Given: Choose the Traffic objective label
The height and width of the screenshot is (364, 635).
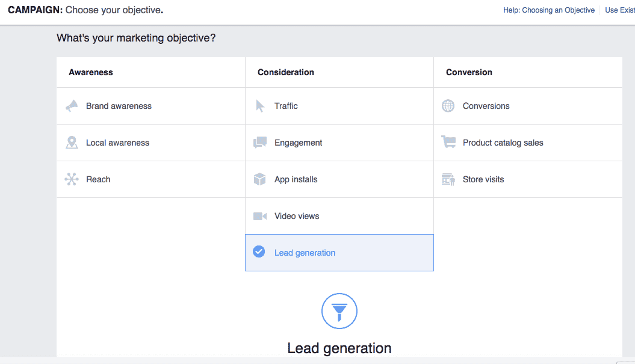Looking at the screenshot, I should tap(286, 106).
